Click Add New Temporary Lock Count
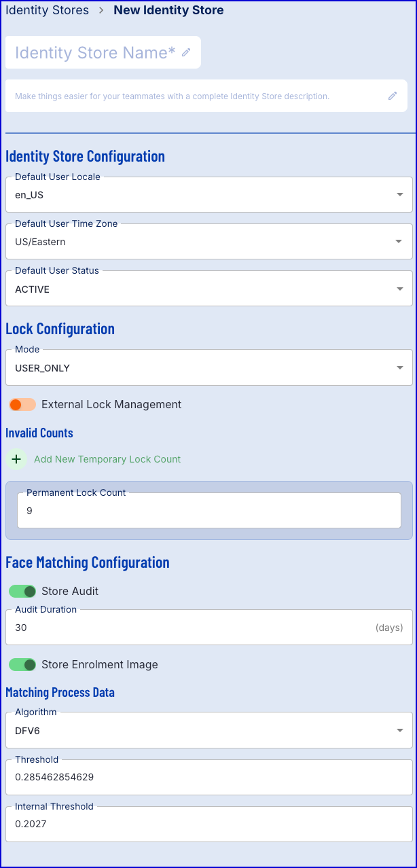The width and height of the screenshot is (417, 868). [x=107, y=459]
